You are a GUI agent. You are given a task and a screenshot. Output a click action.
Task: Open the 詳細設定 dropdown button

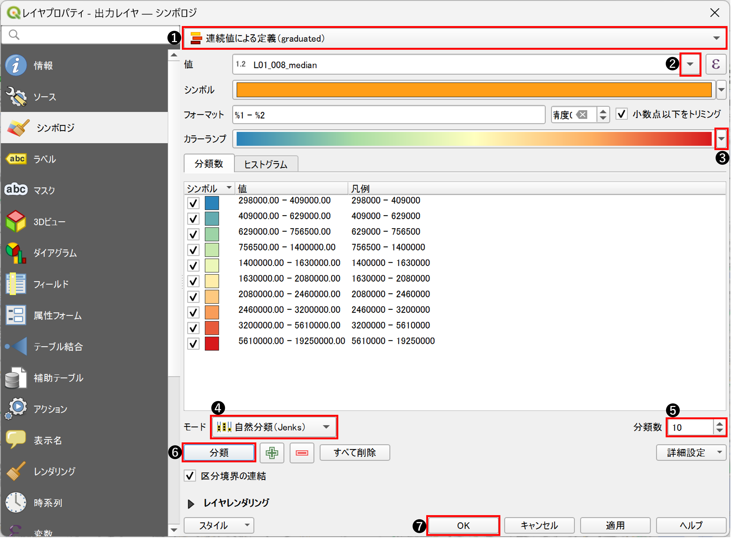point(691,452)
